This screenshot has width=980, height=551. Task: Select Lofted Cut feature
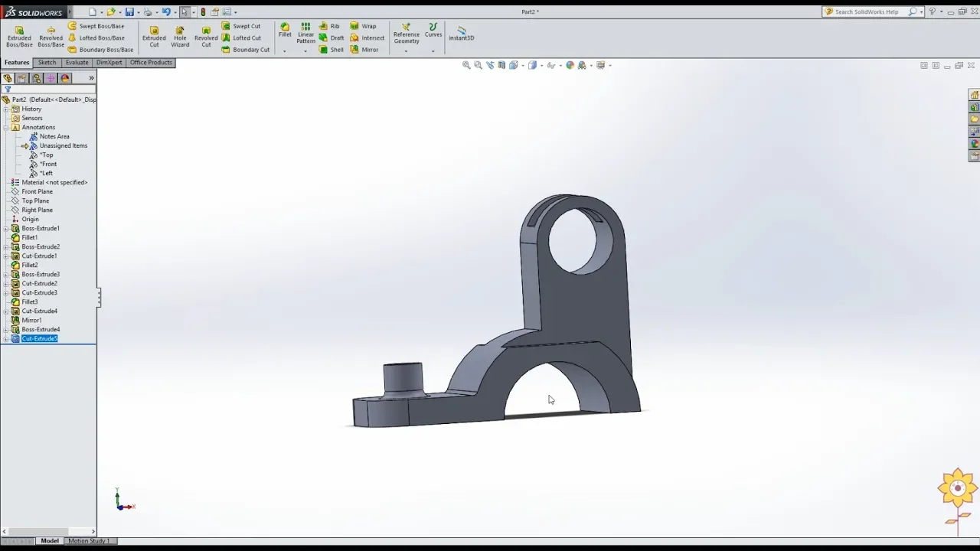pos(241,37)
